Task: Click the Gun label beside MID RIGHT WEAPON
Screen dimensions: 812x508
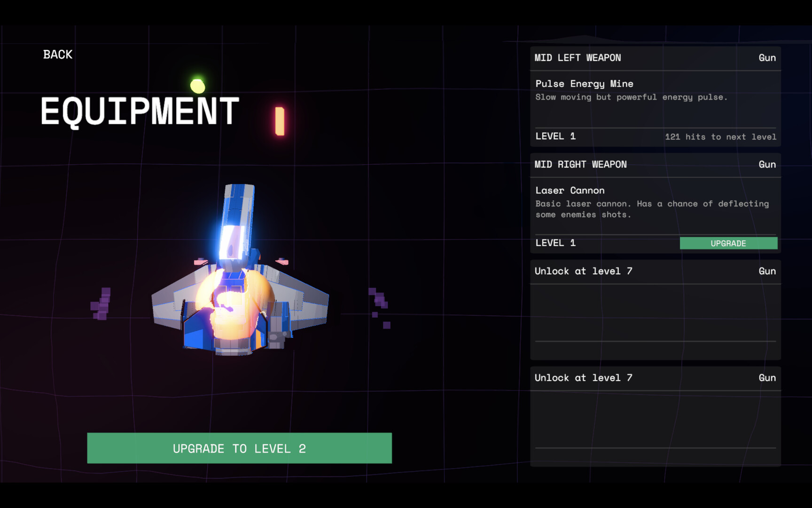Action: 767,164
